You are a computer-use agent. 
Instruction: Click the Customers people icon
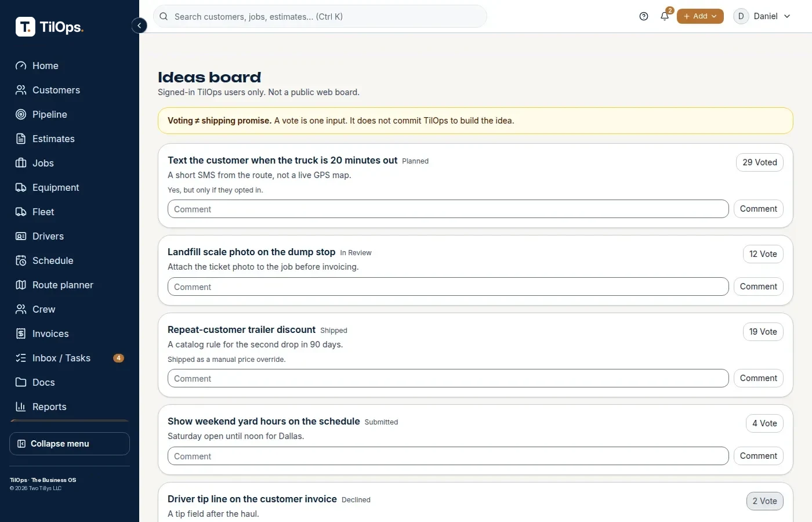pyautogui.click(x=21, y=90)
